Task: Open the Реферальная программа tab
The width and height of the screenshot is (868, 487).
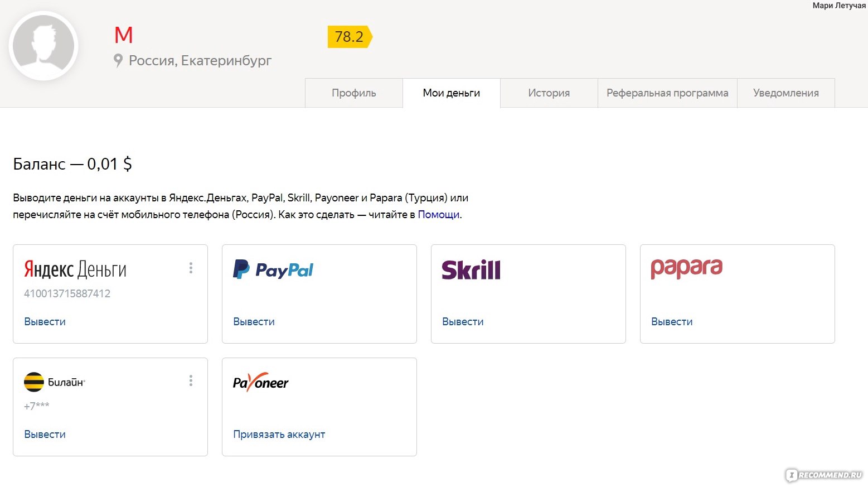Action: 667,93
